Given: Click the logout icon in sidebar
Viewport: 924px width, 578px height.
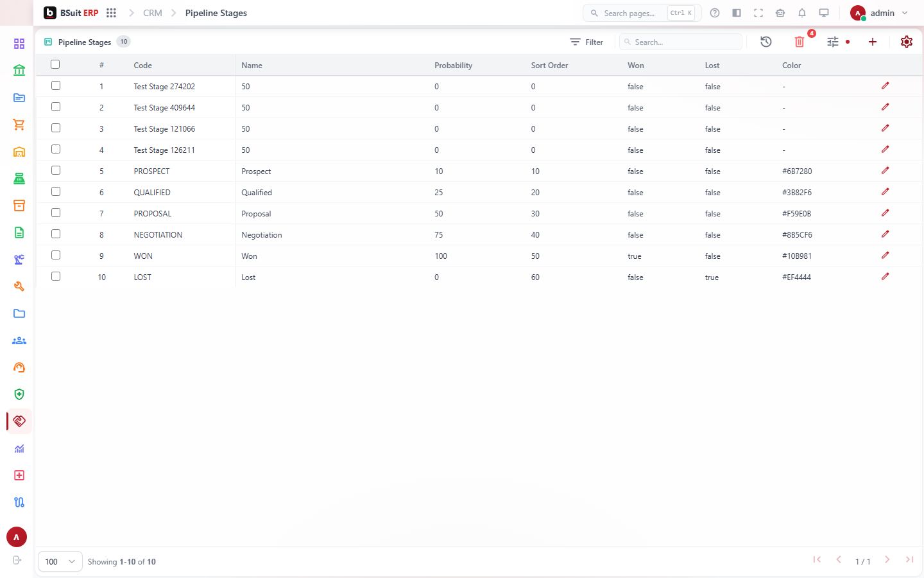Looking at the screenshot, I should click(17, 560).
